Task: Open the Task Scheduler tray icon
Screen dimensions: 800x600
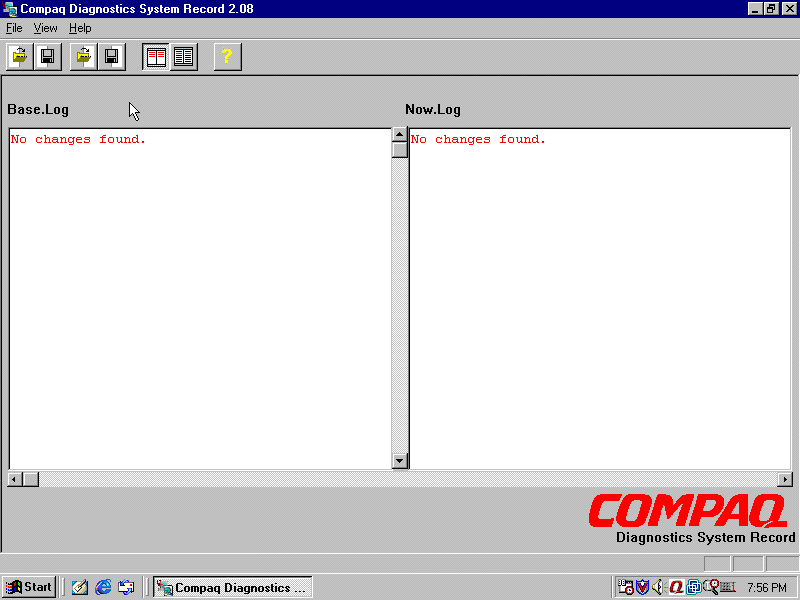Action: coord(626,587)
